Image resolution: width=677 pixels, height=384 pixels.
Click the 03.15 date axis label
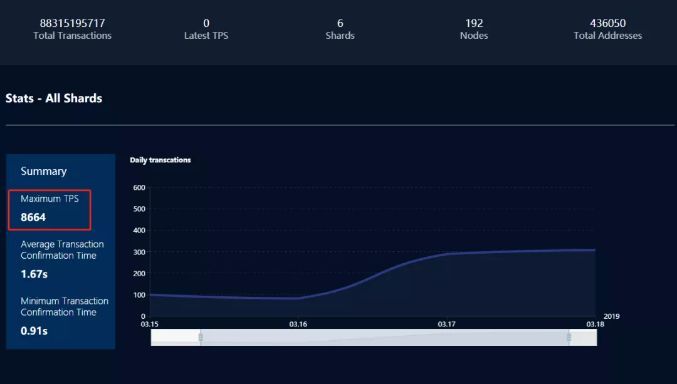(x=149, y=324)
